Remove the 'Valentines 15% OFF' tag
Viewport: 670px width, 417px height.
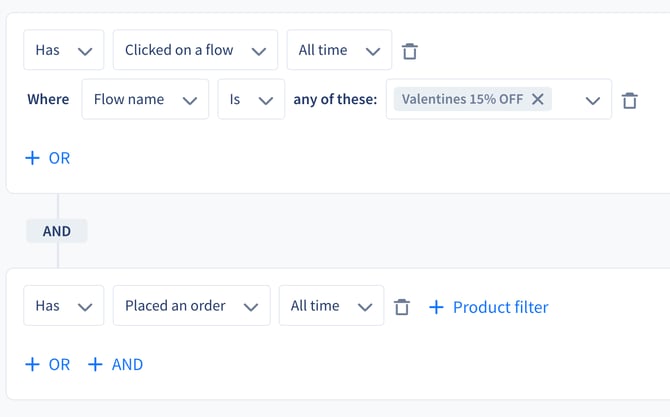click(x=538, y=99)
